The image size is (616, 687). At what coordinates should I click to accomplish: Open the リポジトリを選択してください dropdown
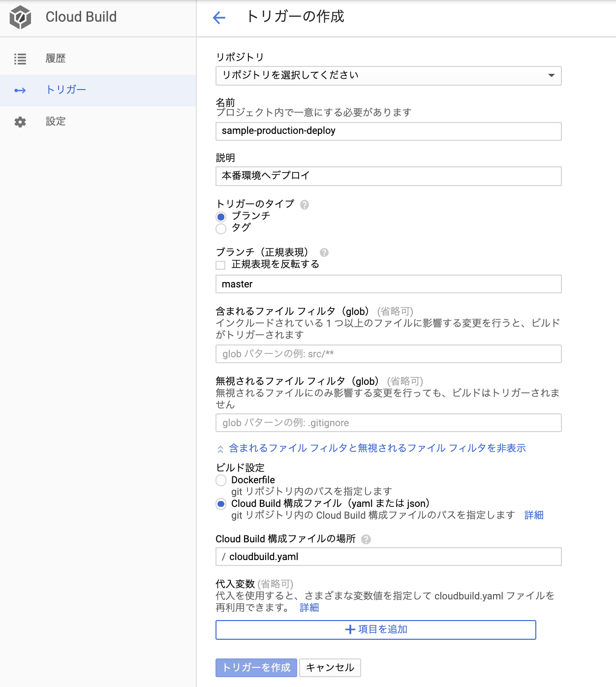point(389,76)
